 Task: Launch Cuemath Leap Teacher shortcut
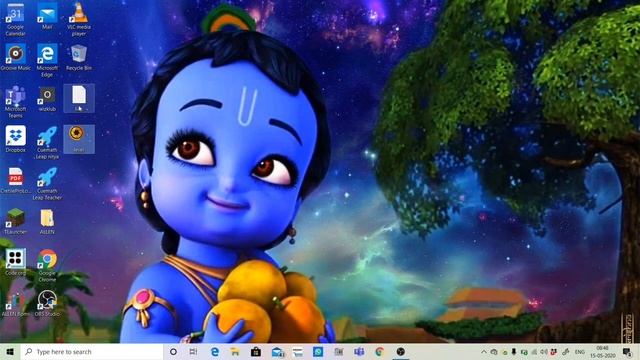pyautogui.click(x=47, y=183)
